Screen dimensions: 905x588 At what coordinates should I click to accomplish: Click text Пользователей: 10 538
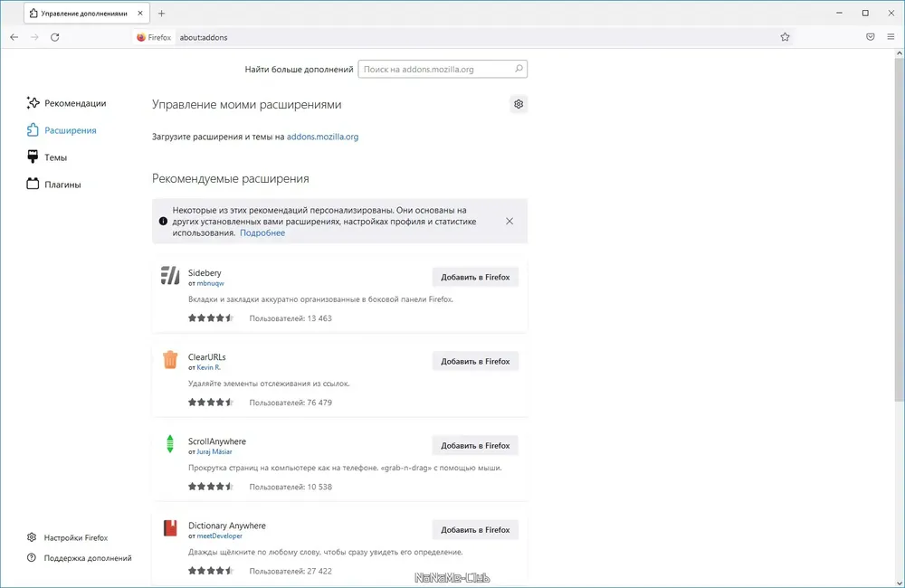tap(291, 487)
